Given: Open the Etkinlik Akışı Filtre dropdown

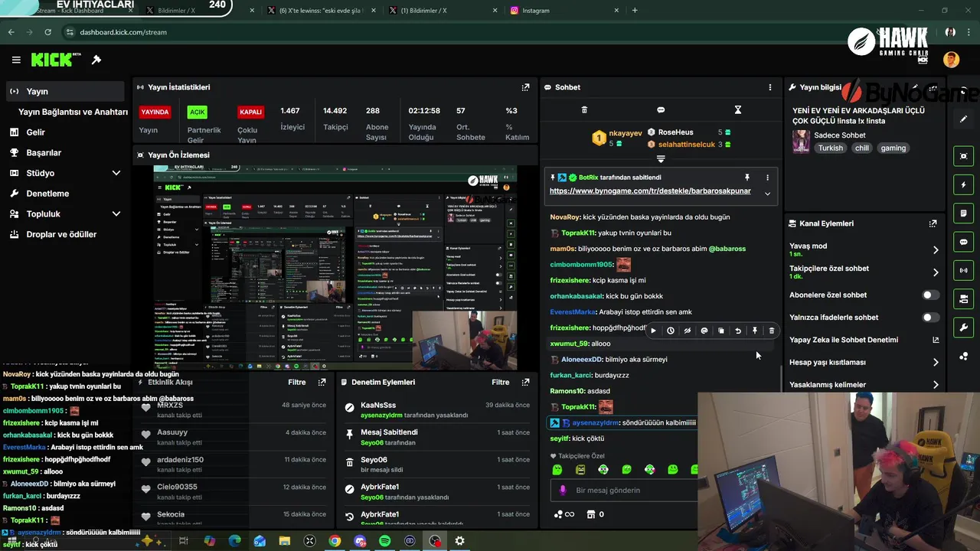Looking at the screenshot, I should tap(296, 382).
